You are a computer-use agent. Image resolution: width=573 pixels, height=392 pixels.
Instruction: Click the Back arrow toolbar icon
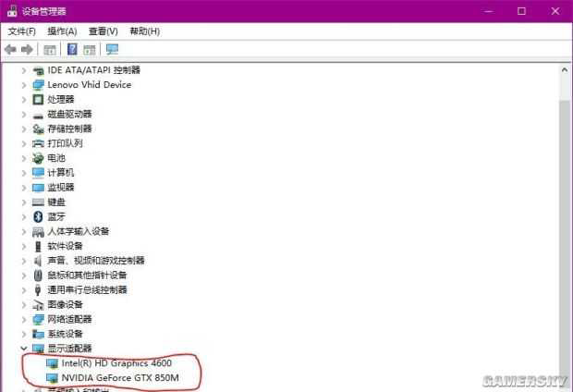(10, 49)
